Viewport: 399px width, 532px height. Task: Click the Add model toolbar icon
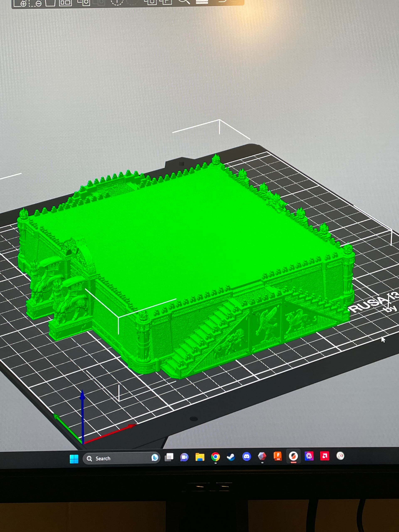(20, 3)
